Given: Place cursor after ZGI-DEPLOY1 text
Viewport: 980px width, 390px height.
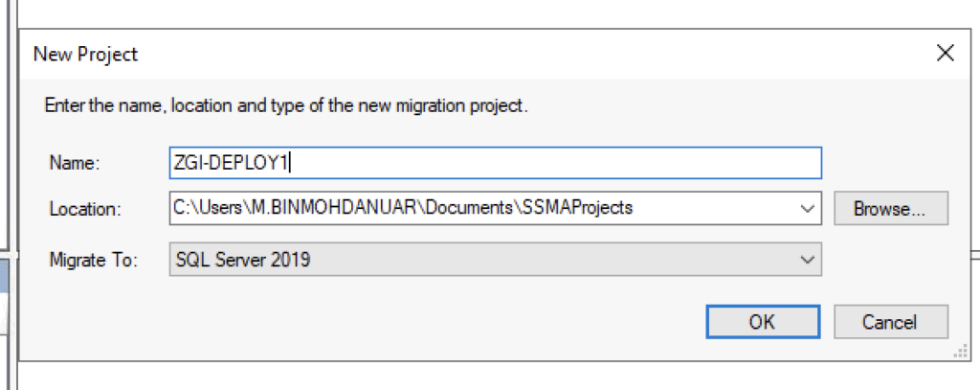Looking at the screenshot, I should 292,163.
